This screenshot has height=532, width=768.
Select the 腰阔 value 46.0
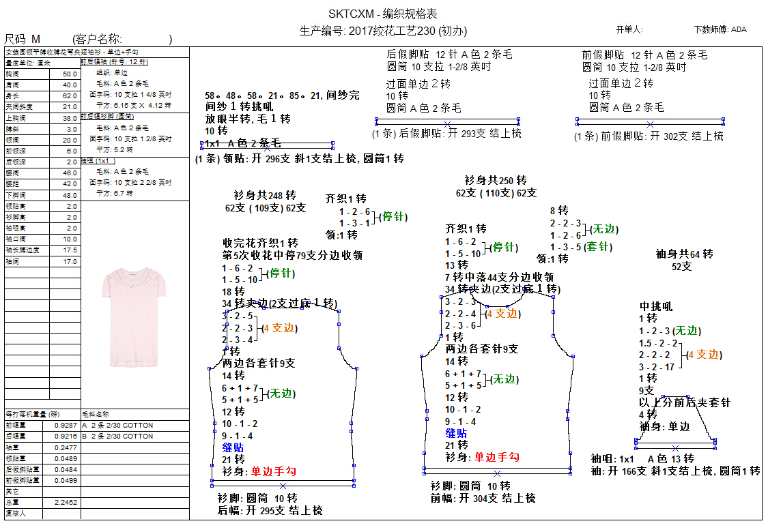tap(70, 173)
